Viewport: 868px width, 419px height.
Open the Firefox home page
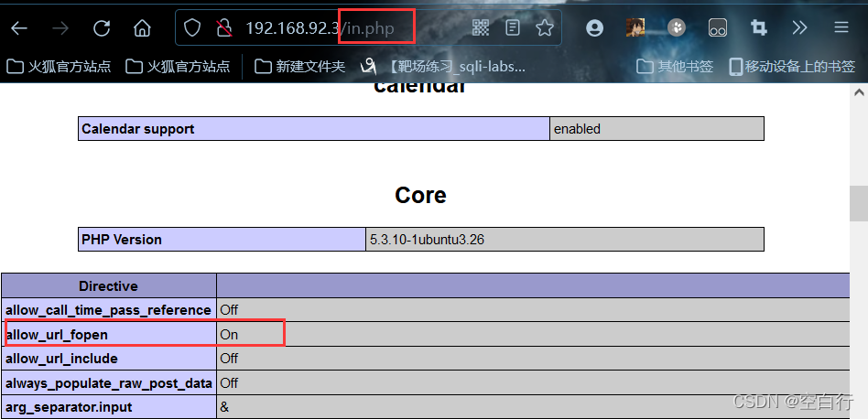point(142,28)
